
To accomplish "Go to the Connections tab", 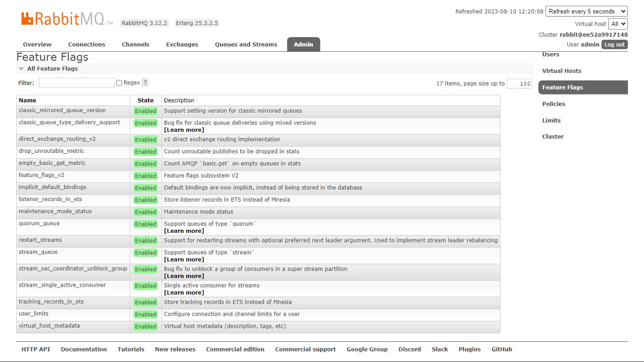I will pos(87,44).
